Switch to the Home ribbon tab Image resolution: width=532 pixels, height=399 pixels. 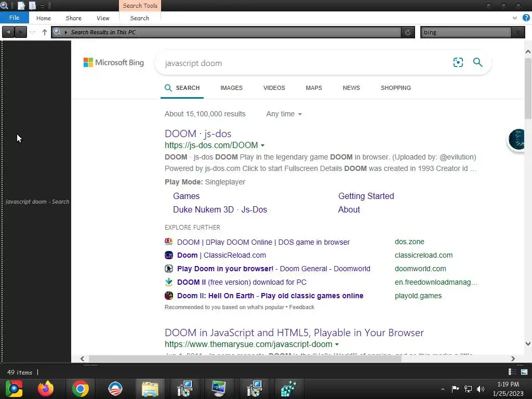44,18
